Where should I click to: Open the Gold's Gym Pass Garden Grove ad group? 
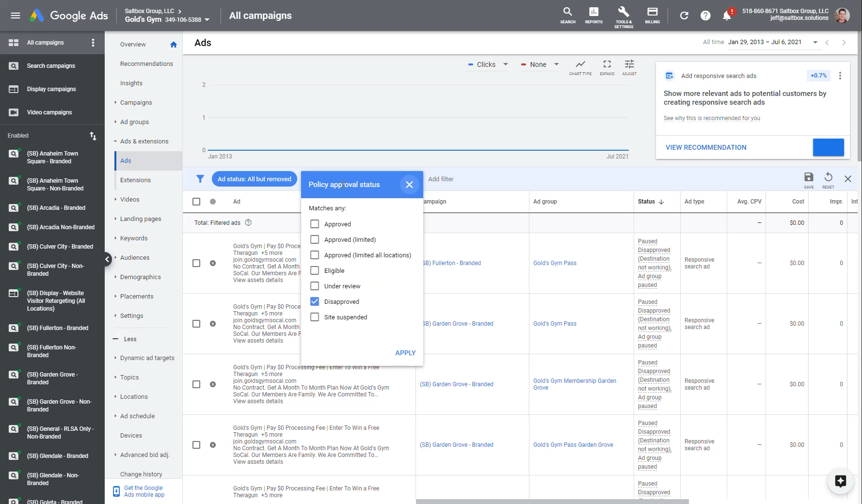click(x=573, y=445)
